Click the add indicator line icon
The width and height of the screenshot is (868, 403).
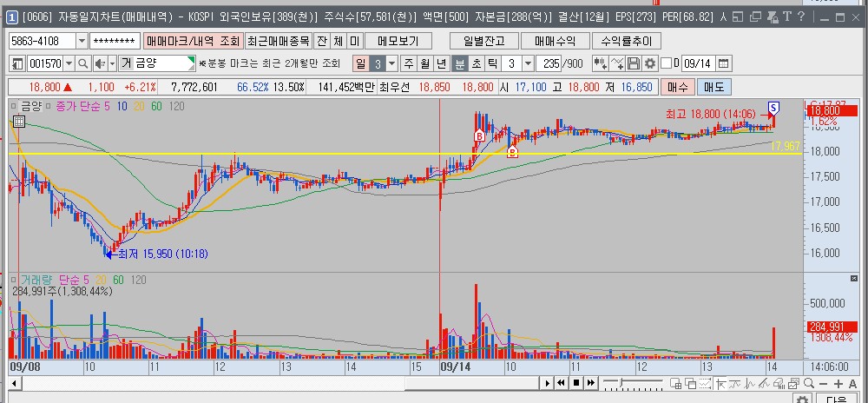(618, 63)
